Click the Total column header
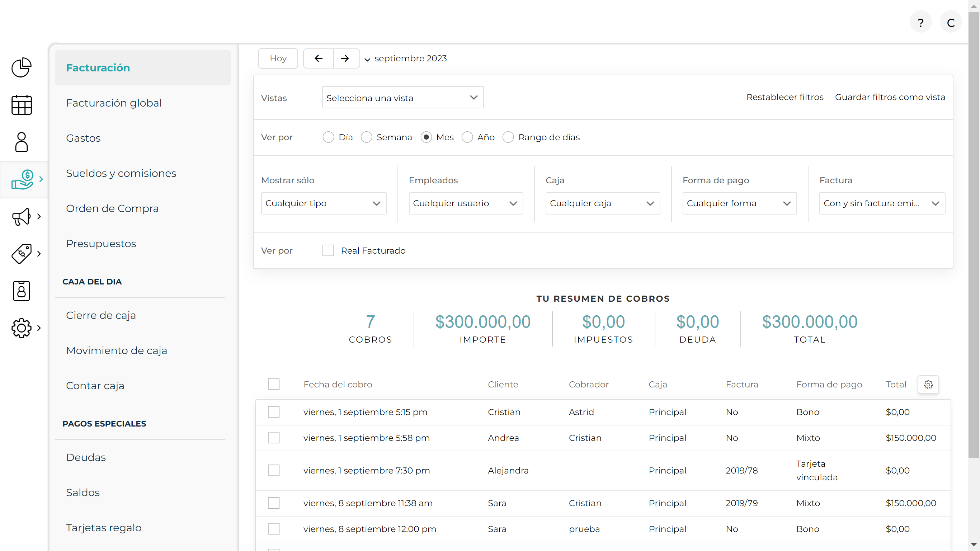Viewport: 980px width, 551px height. coord(896,384)
